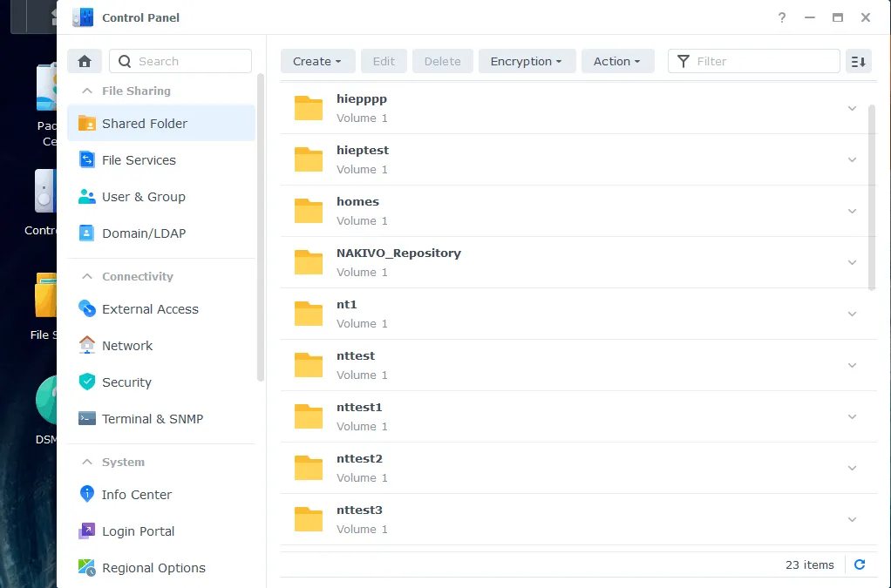Open User & Group settings

(143, 197)
